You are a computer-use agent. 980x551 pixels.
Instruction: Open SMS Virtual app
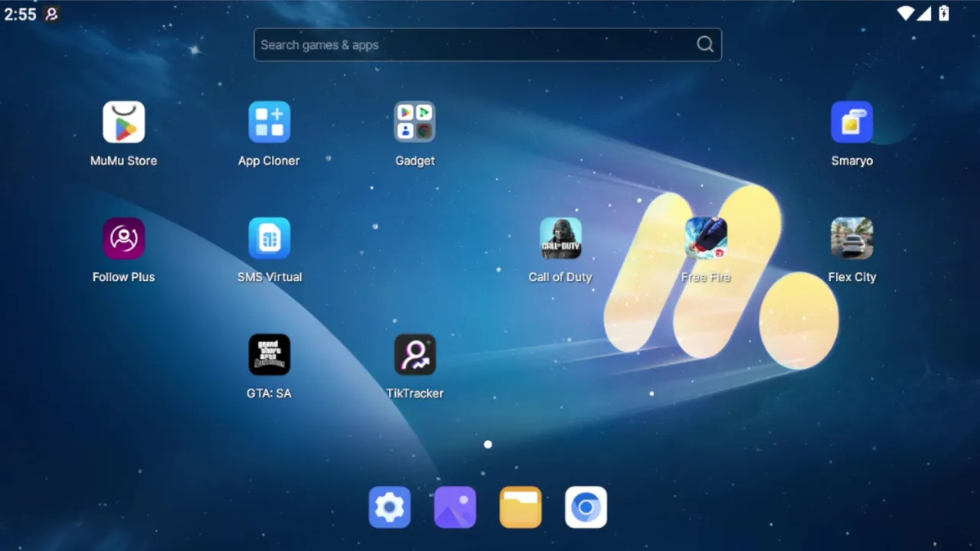point(269,239)
